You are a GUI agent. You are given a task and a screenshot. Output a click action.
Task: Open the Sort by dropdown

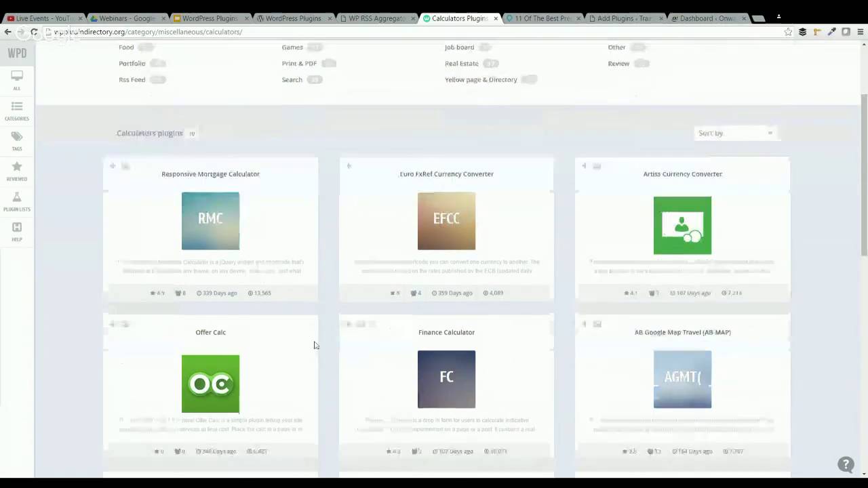[x=735, y=133]
